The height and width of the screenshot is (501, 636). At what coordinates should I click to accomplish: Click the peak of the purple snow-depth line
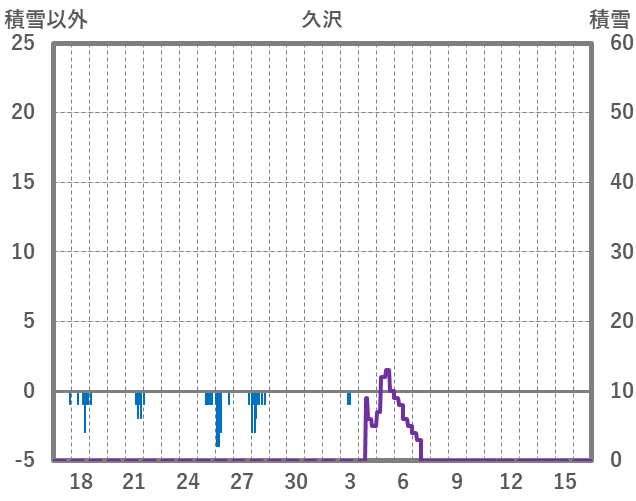point(387,371)
